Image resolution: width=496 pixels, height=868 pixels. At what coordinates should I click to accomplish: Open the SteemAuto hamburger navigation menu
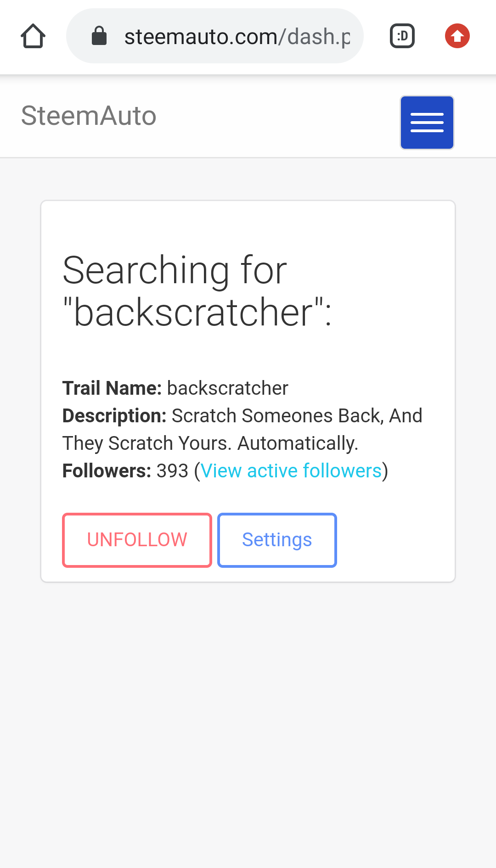click(427, 122)
